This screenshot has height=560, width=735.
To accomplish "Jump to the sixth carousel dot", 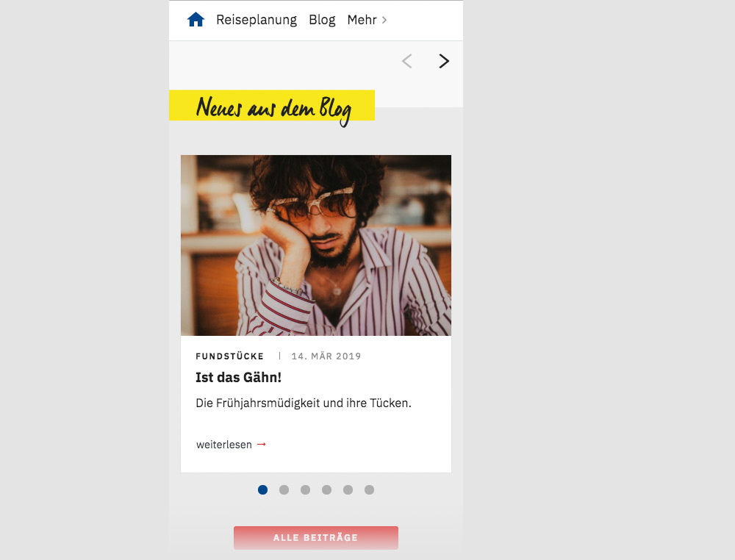I will coord(370,489).
